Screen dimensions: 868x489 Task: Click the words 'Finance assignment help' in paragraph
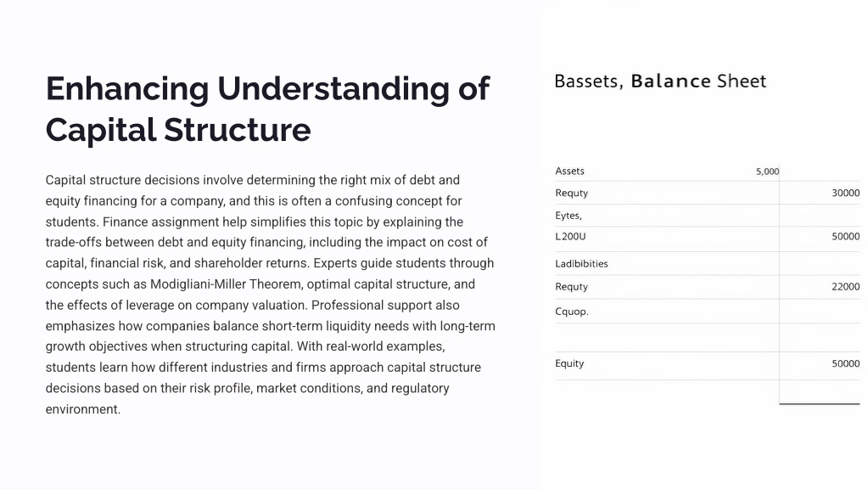point(160,222)
